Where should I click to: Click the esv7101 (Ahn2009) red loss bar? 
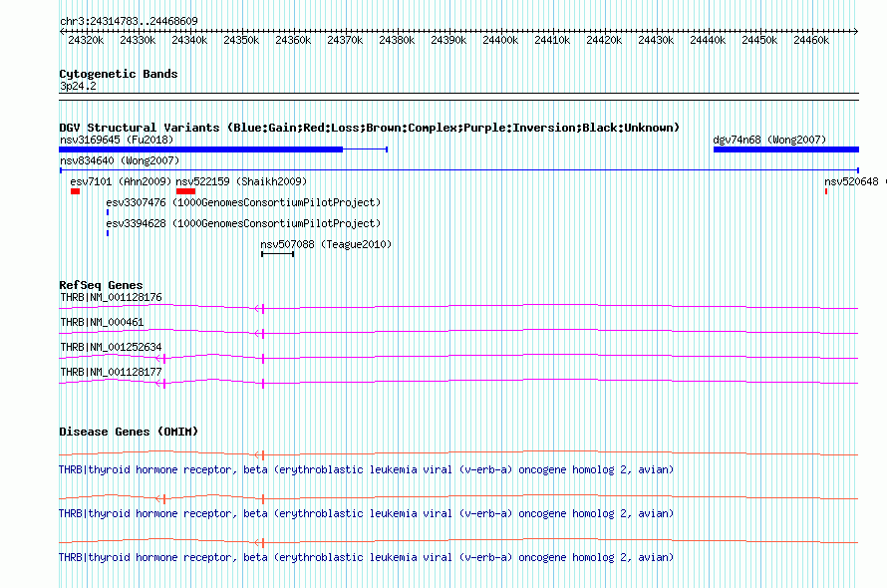pos(75,191)
